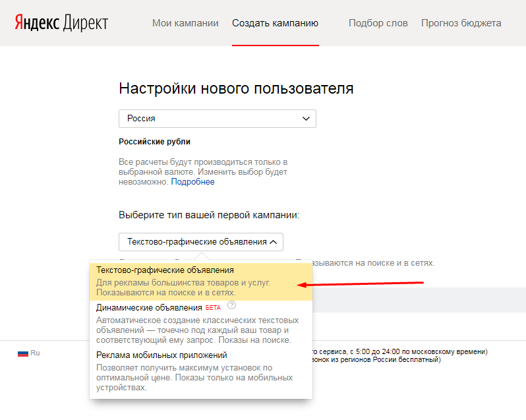Choose Реклама мобильных приложений option
Screen dimensions: 526x420
(201, 371)
